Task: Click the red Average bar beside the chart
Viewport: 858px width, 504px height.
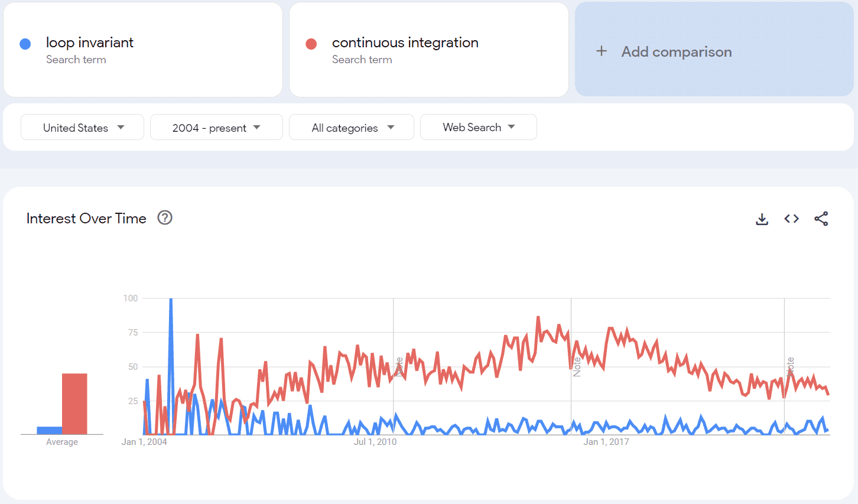Action: point(74,404)
